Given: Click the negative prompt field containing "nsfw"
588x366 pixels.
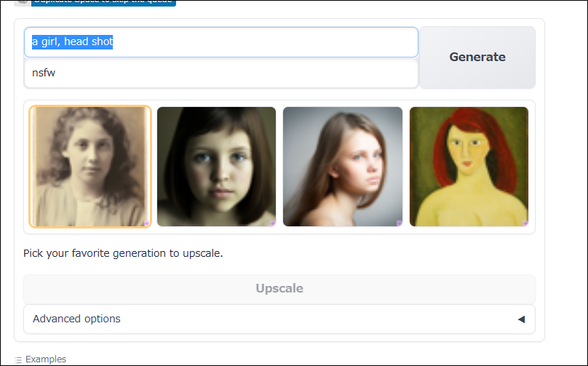Looking at the screenshot, I should pyautogui.click(x=221, y=73).
